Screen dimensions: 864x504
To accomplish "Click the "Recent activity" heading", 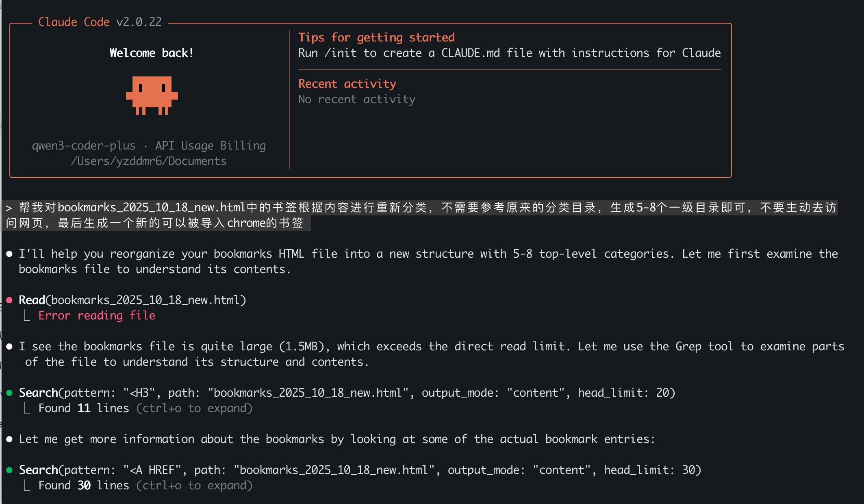I will tap(347, 84).
